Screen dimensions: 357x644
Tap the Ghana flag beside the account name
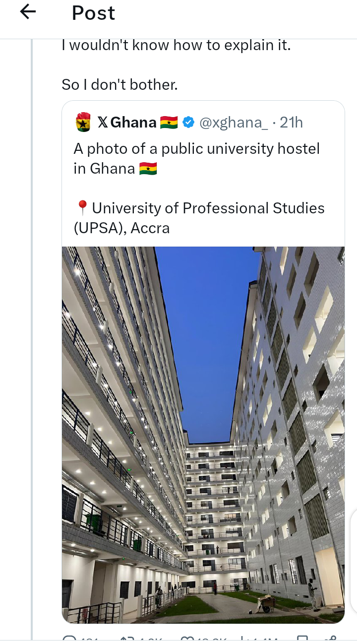[169, 122]
